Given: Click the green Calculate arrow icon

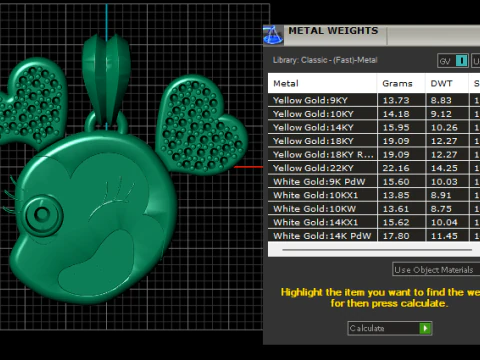Looking at the screenshot, I should [x=425, y=328].
